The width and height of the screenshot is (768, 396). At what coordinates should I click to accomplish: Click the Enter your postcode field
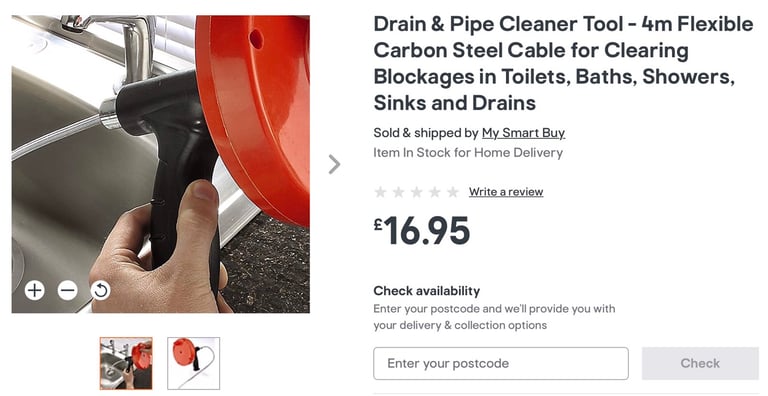[501, 363]
